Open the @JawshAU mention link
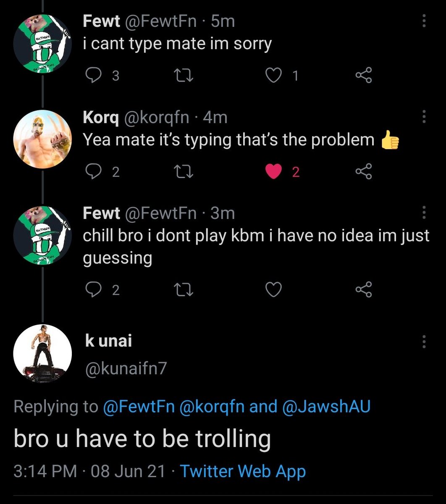 click(326, 407)
